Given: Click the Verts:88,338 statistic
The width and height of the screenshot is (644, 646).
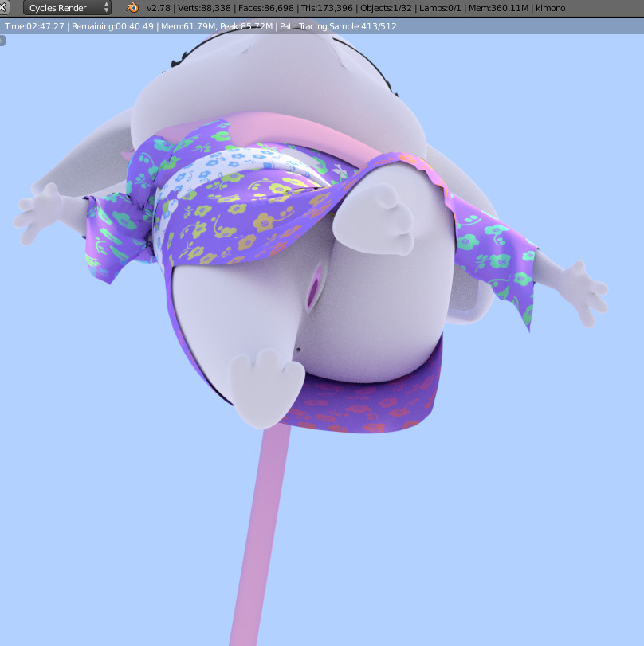Looking at the screenshot, I should (204, 8).
